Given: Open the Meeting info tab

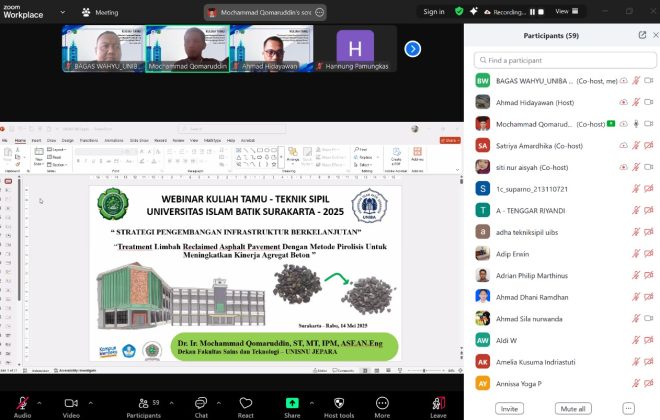Looking at the screenshot, I should (x=100, y=12).
